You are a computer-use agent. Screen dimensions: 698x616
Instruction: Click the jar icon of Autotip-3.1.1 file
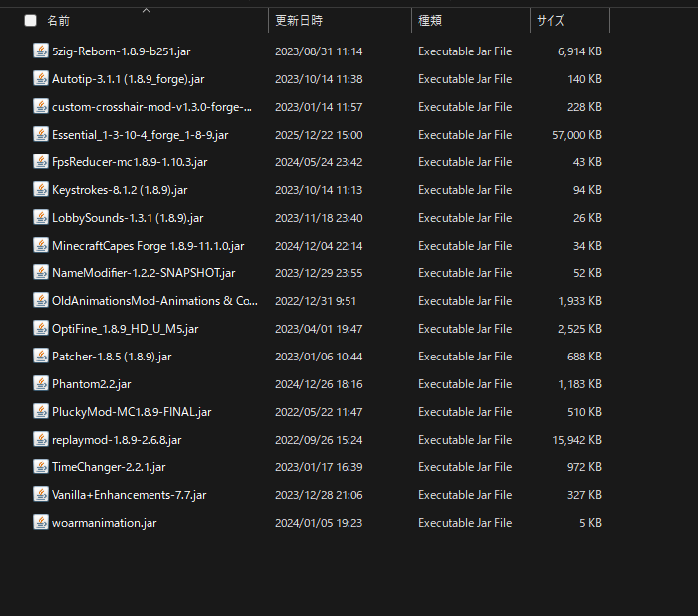click(41, 78)
